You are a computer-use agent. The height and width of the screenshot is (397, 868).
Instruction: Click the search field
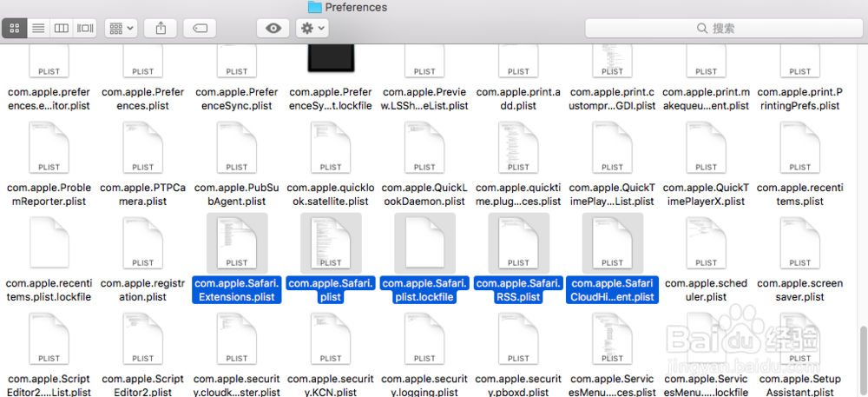coord(724,28)
